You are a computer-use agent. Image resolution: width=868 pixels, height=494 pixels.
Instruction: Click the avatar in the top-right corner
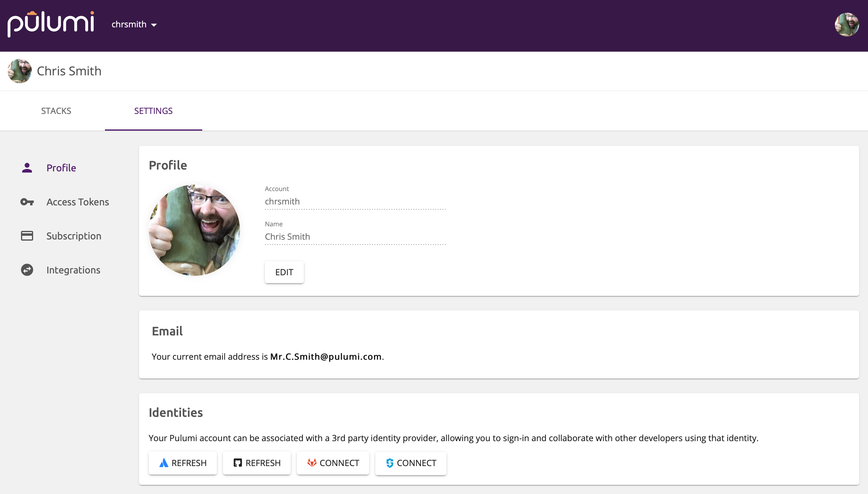(848, 24)
